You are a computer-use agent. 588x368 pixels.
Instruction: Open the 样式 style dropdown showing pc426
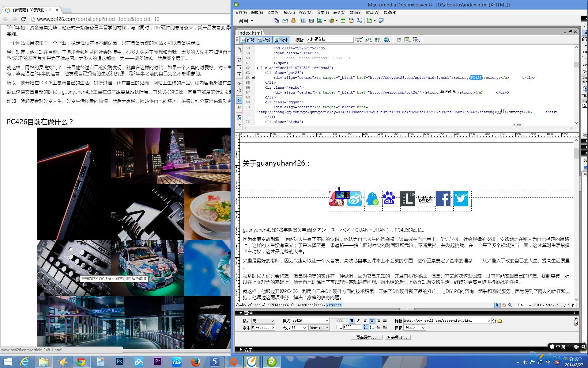[310, 321]
